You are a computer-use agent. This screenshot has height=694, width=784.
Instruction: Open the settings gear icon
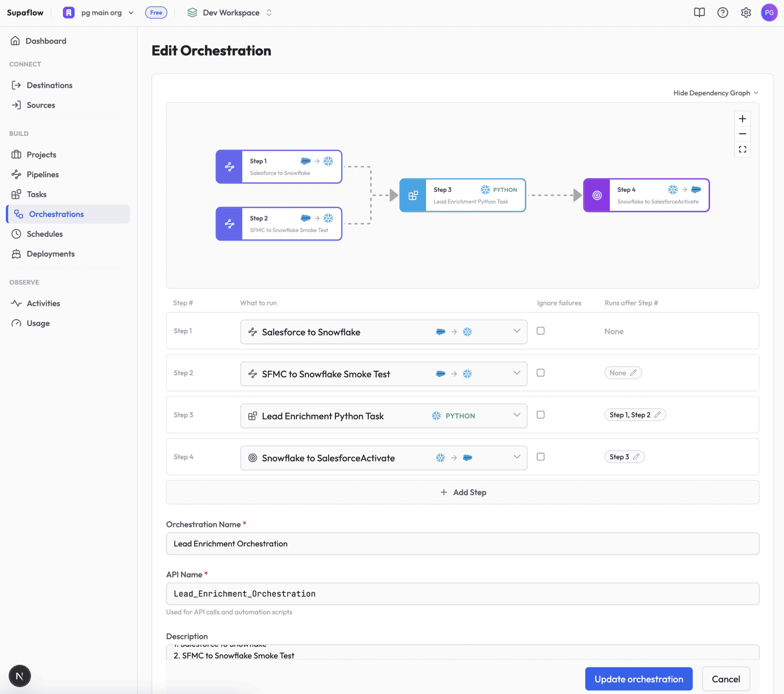click(x=746, y=13)
